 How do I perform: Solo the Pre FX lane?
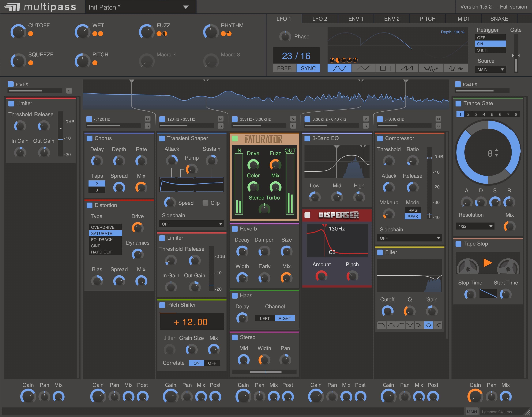[69, 91]
